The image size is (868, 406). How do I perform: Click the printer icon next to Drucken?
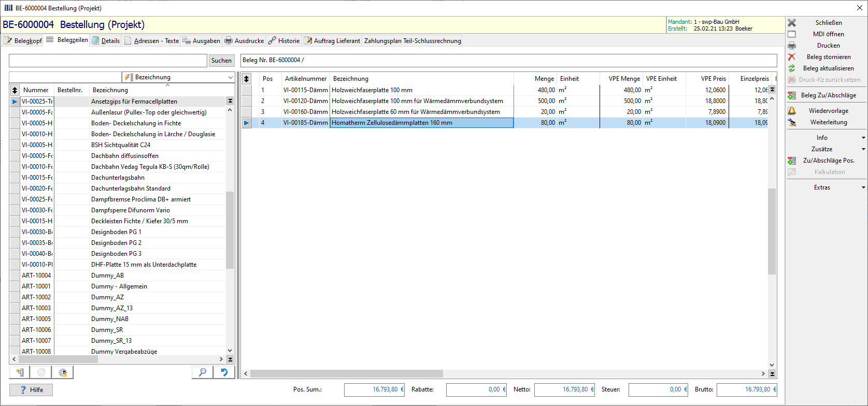click(792, 46)
